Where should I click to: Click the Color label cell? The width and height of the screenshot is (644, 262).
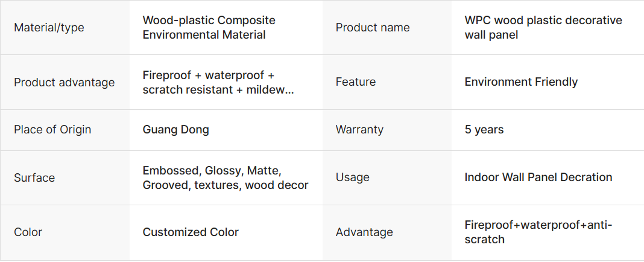28,232
